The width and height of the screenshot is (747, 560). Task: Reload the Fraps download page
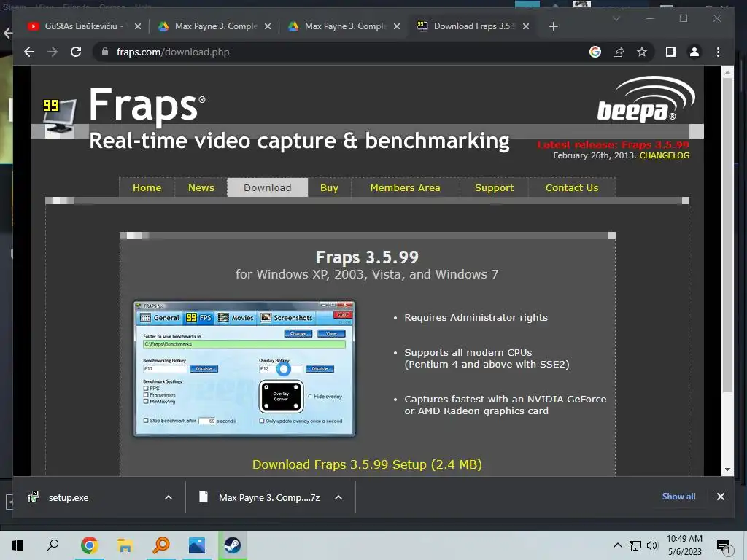[x=76, y=52]
